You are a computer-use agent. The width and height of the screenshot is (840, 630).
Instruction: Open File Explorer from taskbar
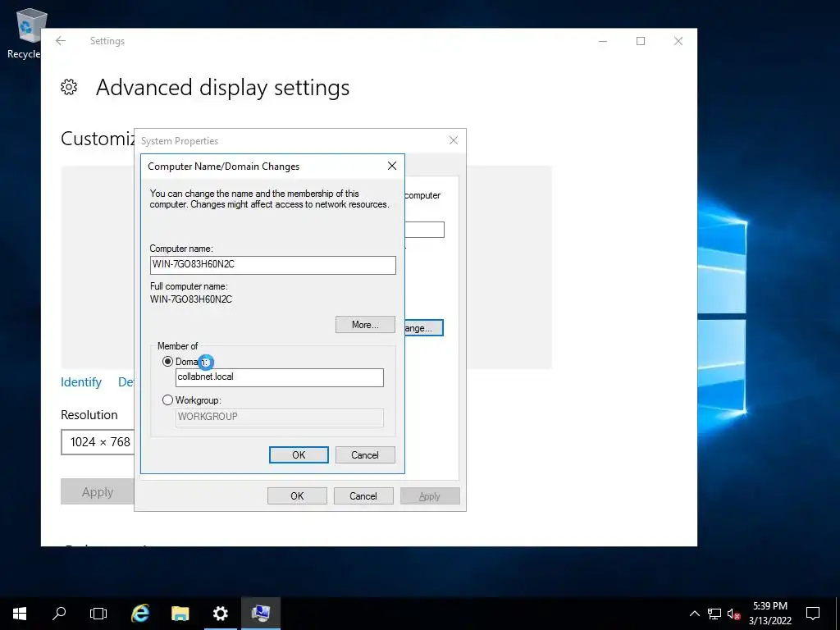point(180,614)
